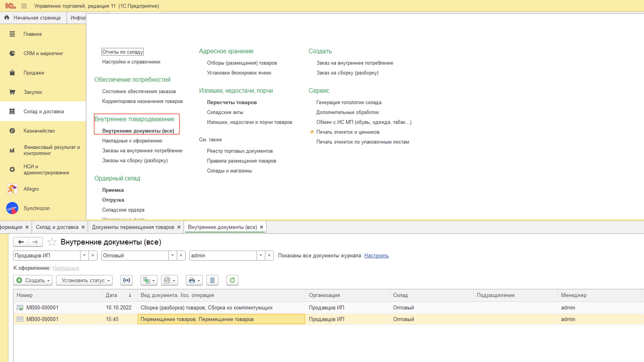644x362 pixels.
Task: Open dropdown of admin manager filter
Action: [x=261, y=255]
